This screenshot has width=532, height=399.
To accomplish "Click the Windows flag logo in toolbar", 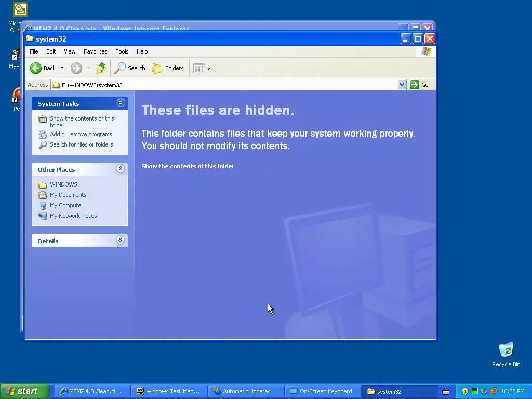I will pyautogui.click(x=426, y=51).
